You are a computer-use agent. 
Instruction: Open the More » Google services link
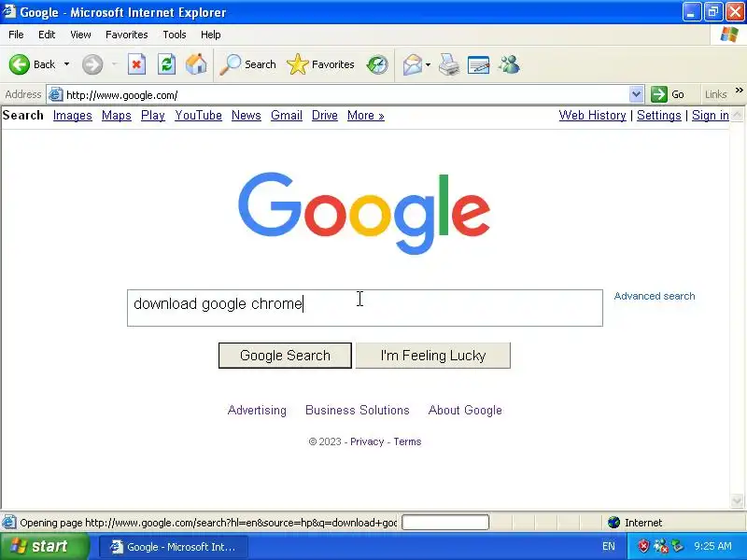coord(365,115)
